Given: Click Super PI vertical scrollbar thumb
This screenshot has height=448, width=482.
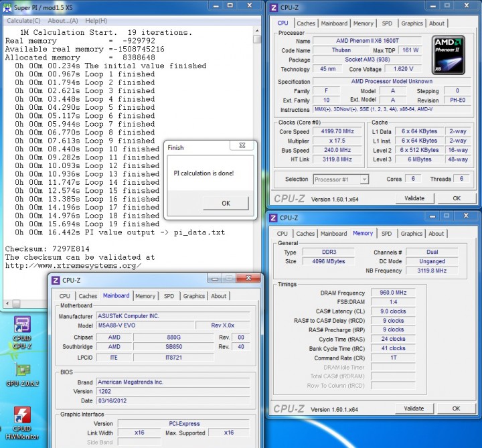Looking at the screenshot, I should 257,40.
